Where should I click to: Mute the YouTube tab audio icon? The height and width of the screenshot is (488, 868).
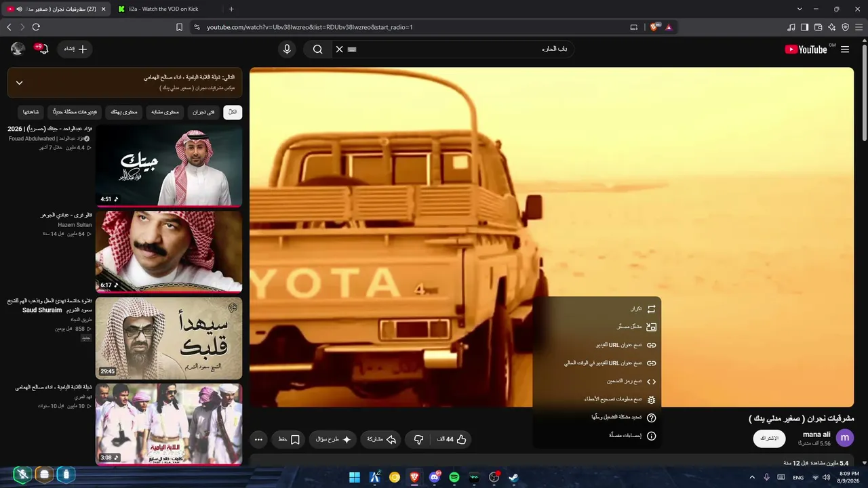[19, 9]
